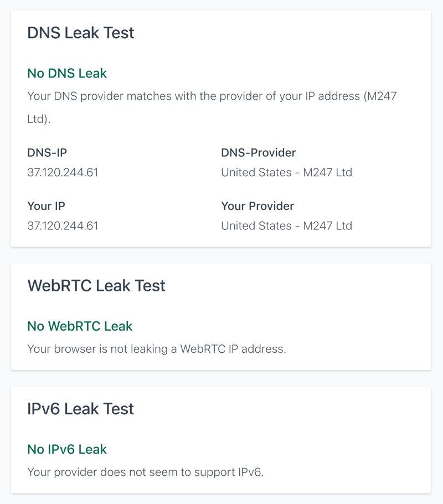The height and width of the screenshot is (504, 443).
Task: Click the Ltd). continuation line of description
Action: 39,119
